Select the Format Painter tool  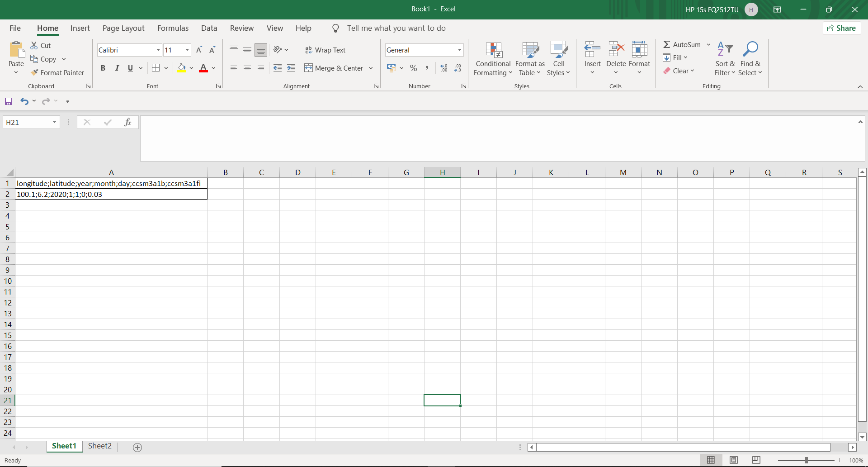(x=58, y=72)
